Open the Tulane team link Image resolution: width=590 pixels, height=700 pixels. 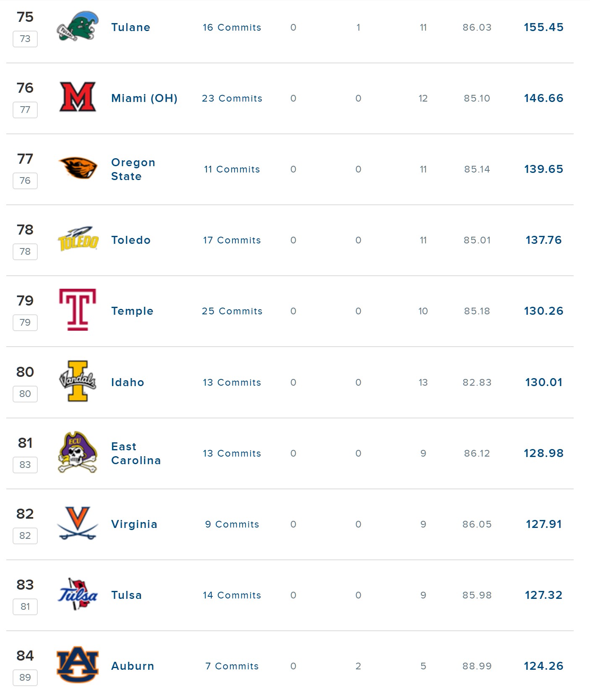(x=131, y=27)
